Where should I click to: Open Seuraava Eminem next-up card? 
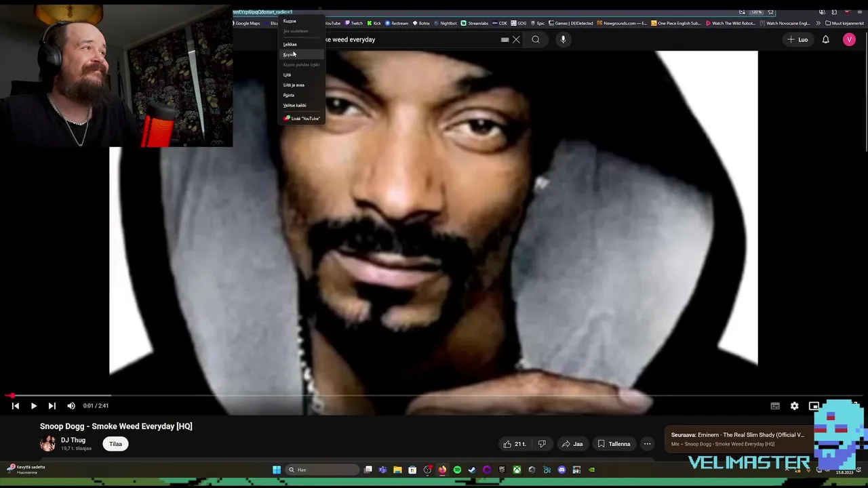(x=738, y=439)
